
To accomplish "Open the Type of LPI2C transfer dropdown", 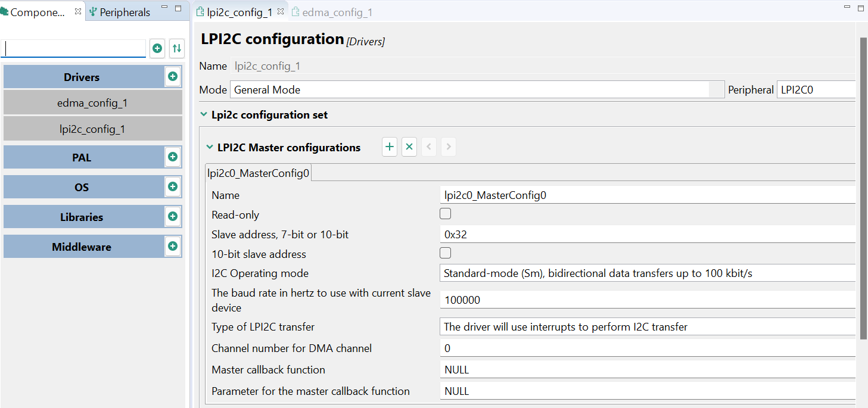I will point(648,327).
